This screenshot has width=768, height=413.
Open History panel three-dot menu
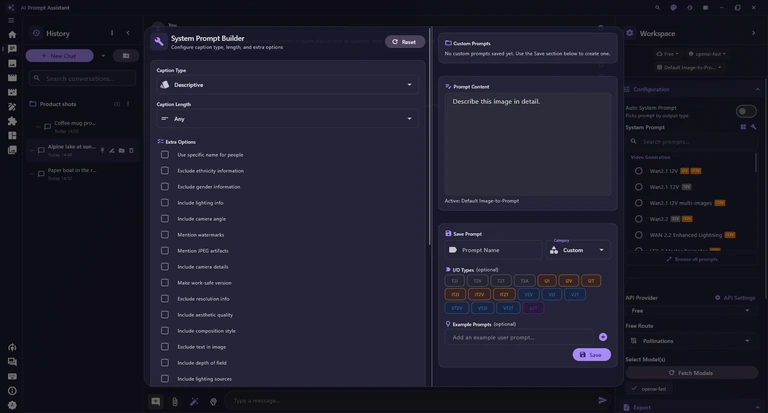(112, 33)
